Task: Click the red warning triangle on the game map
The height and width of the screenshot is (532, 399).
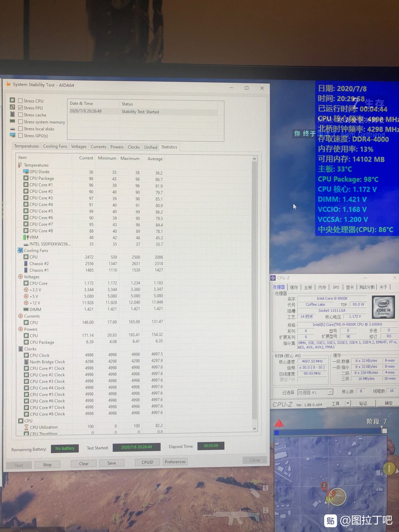Action: (x=279, y=423)
